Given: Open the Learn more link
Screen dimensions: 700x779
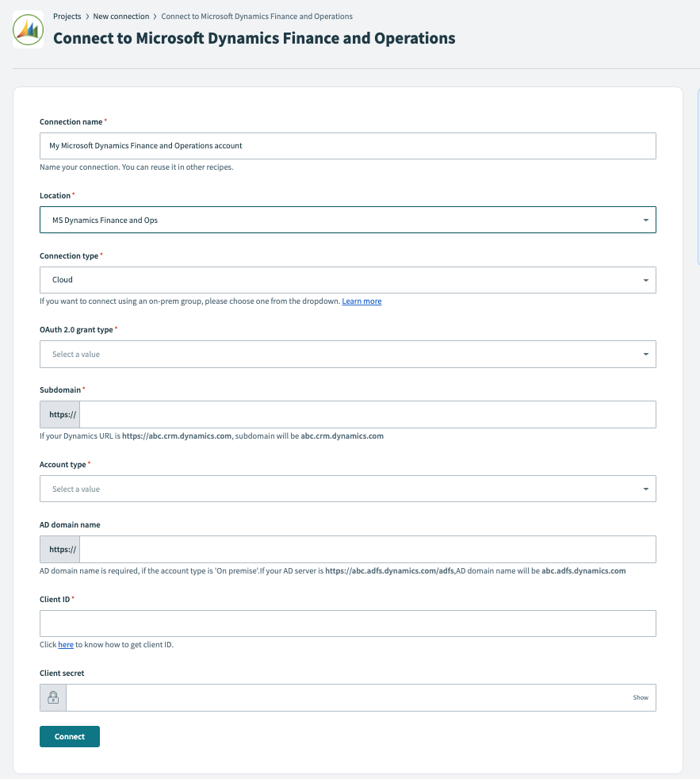Looking at the screenshot, I should pyautogui.click(x=361, y=301).
